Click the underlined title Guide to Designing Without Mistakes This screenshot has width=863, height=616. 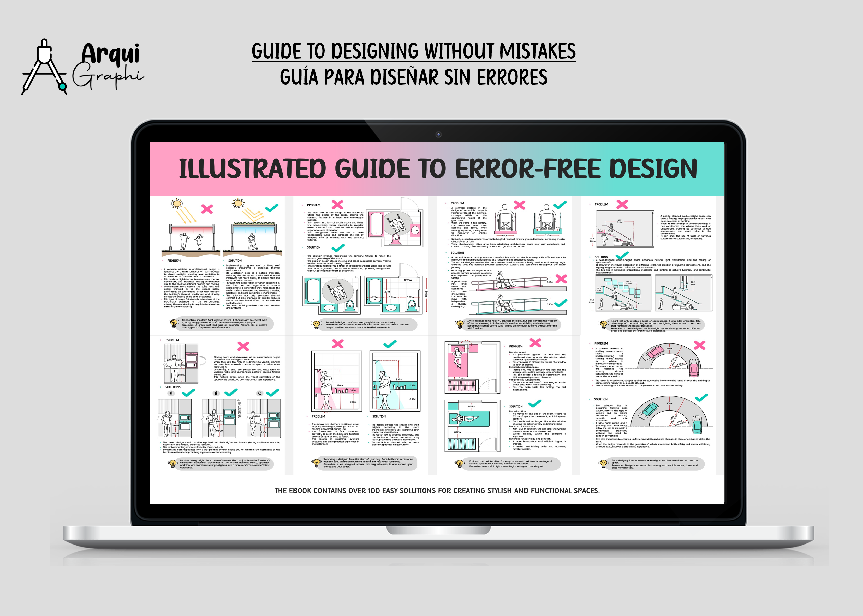pos(413,51)
